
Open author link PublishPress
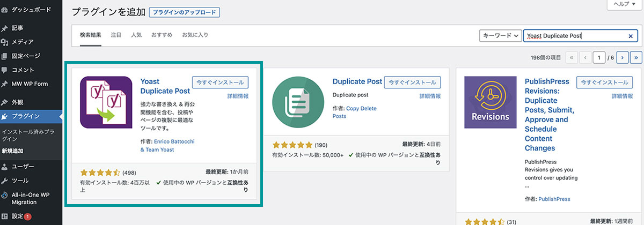tap(554, 199)
